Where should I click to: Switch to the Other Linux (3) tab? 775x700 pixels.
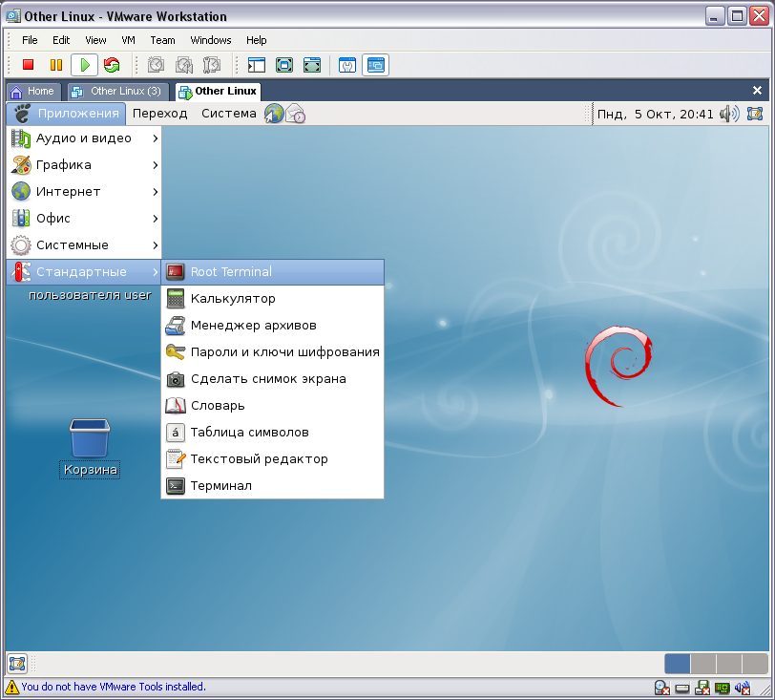point(118,92)
